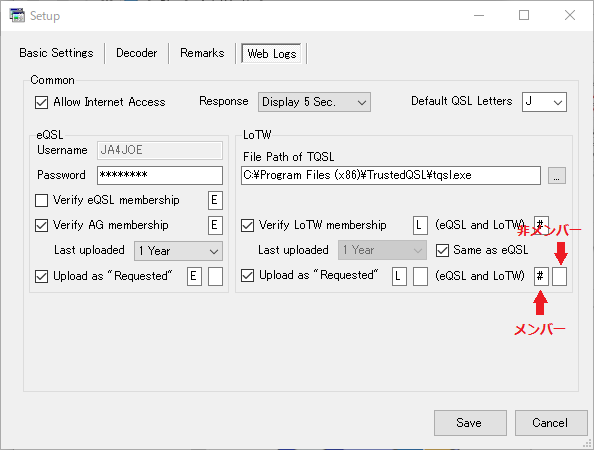This screenshot has height=450, width=594.
Task: Click LoTW Upload Requested empty box after L
Action: [x=420, y=276]
